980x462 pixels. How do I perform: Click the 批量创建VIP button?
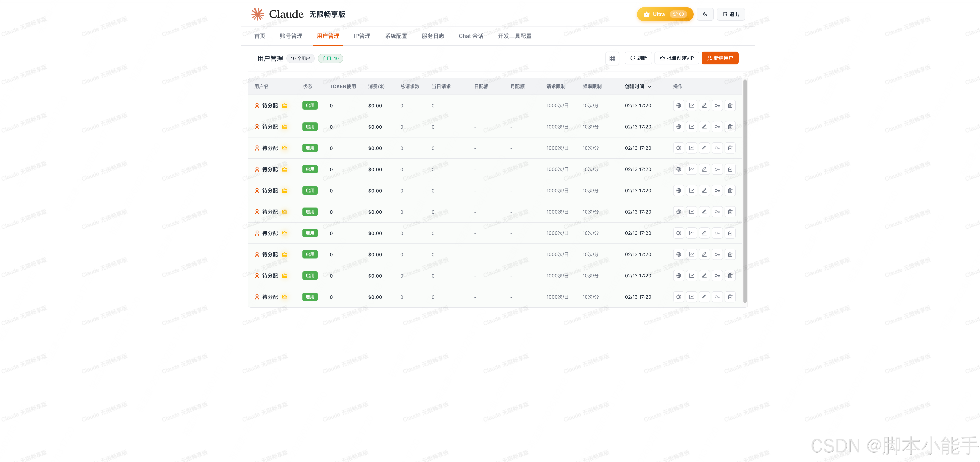click(676, 58)
